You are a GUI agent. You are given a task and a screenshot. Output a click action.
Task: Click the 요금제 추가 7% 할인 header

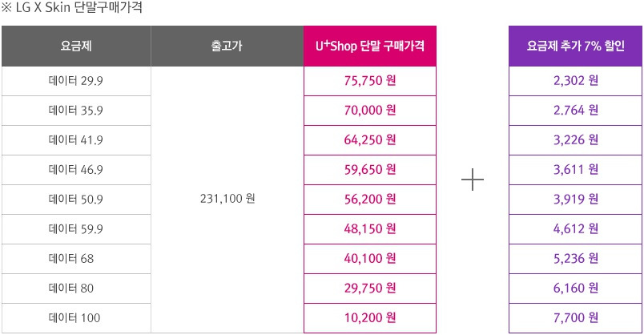pyautogui.click(x=575, y=46)
